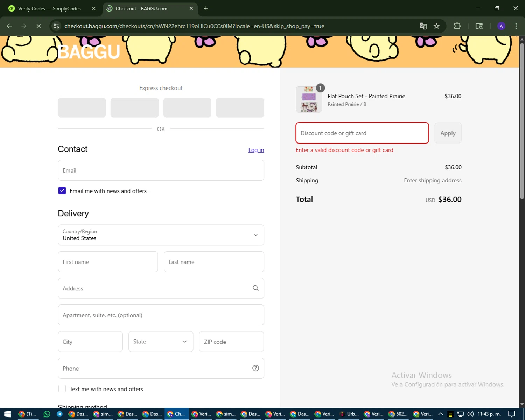
Task: Click the Total $36.00 amount
Action: tap(450, 199)
